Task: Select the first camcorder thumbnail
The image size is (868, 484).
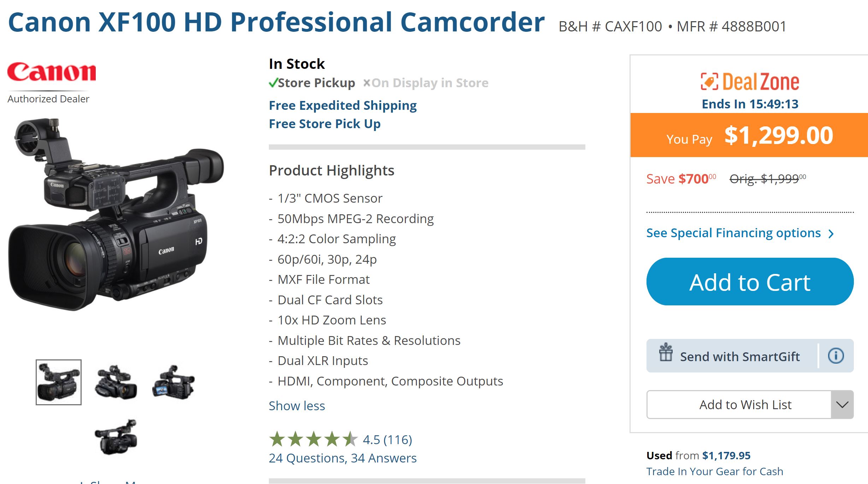Action: pos(59,382)
